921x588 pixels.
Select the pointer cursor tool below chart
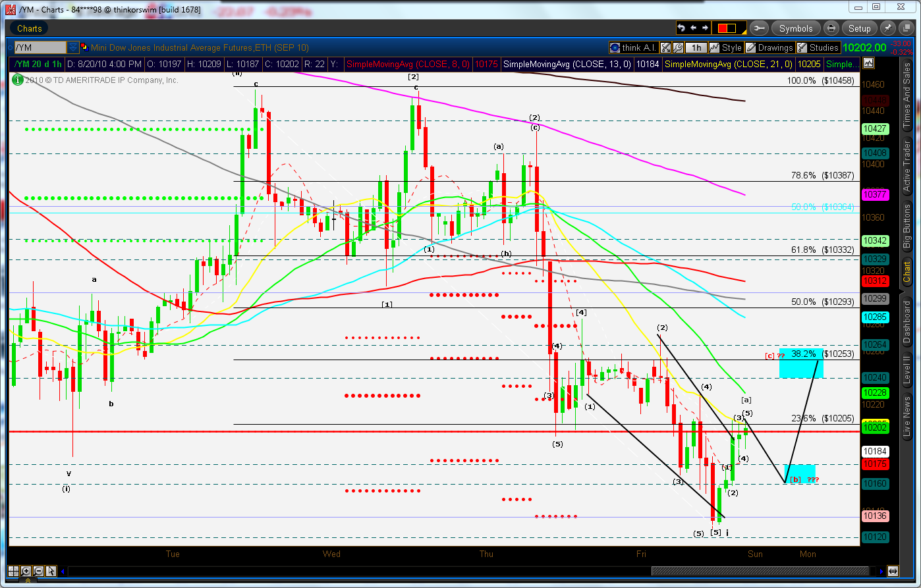(x=51, y=571)
